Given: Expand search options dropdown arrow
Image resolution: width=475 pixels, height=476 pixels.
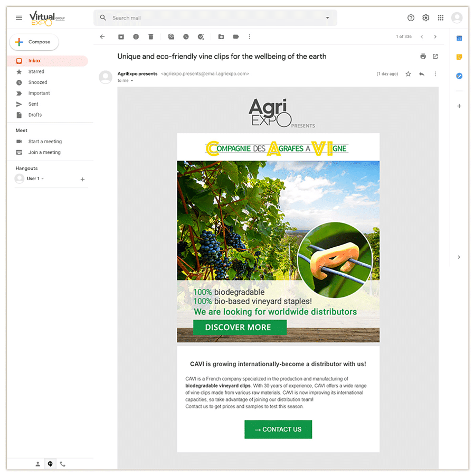Looking at the screenshot, I should pos(328,18).
